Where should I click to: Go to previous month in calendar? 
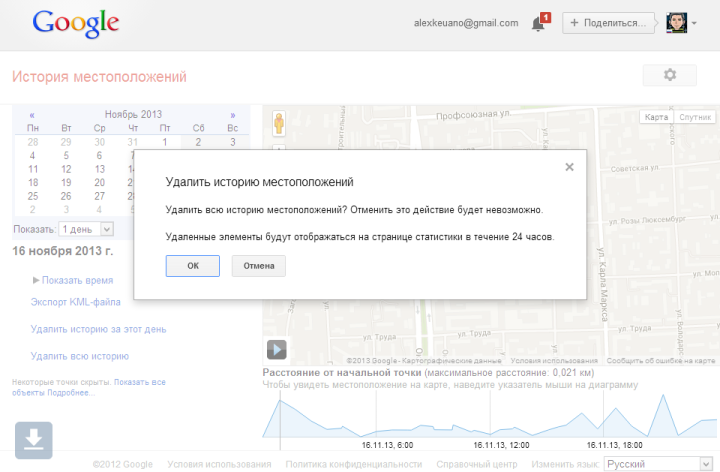[x=32, y=115]
